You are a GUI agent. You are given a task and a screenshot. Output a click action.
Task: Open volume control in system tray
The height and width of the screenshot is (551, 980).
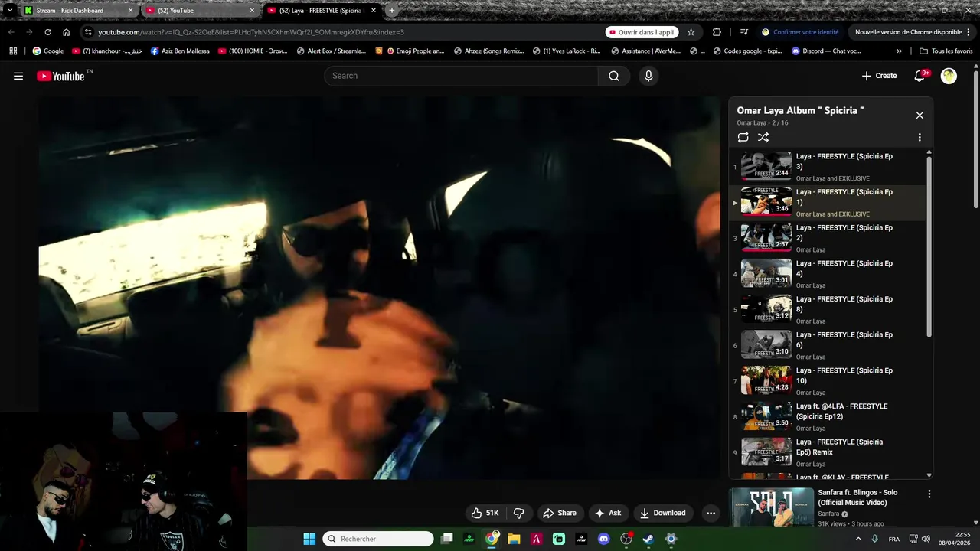tap(925, 539)
